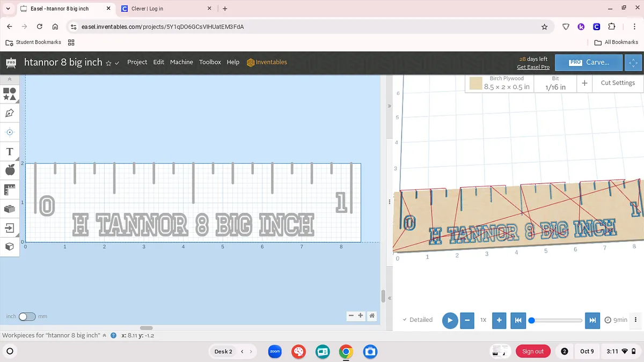Click the home icon to reset canvas view
This screenshot has height=362, width=644.
point(372,316)
